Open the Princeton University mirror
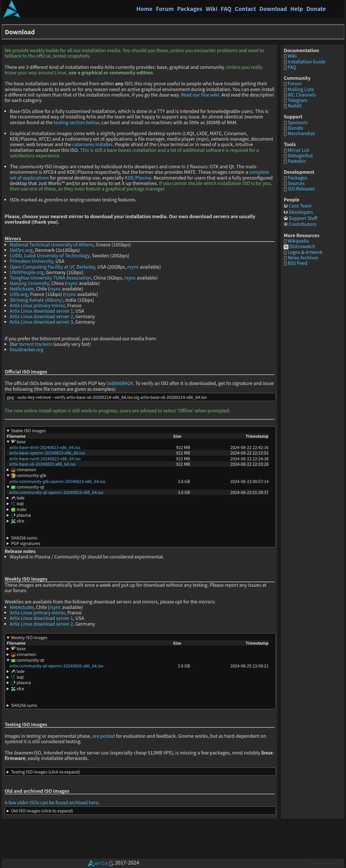 click(x=31, y=261)
